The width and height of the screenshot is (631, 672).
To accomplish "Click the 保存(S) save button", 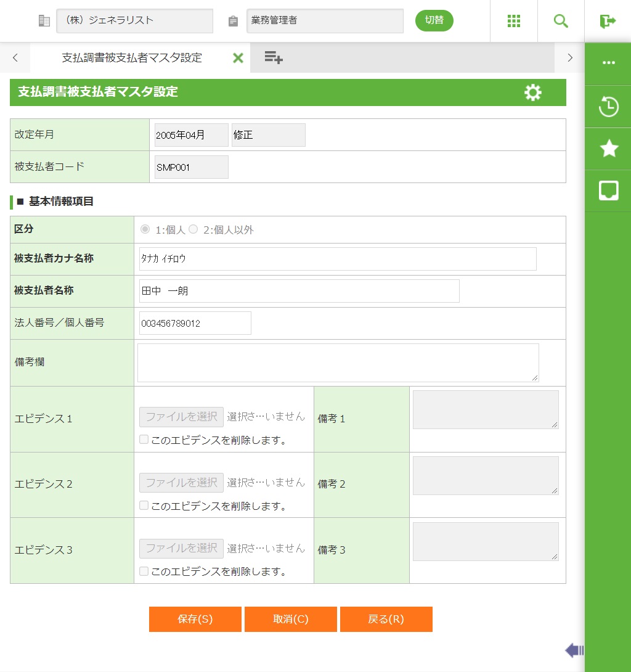I will pos(195,619).
